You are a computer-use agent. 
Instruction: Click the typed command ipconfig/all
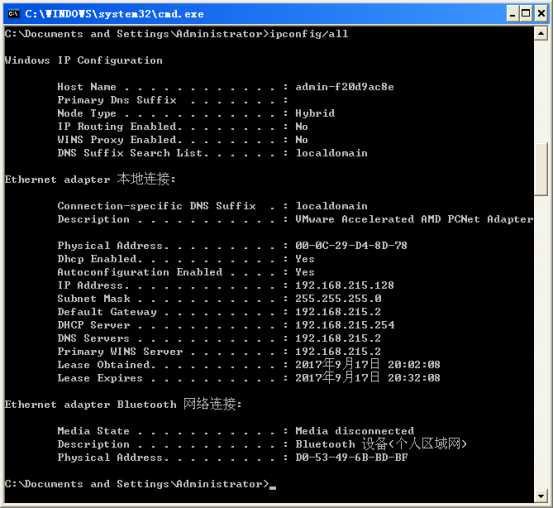(x=309, y=34)
